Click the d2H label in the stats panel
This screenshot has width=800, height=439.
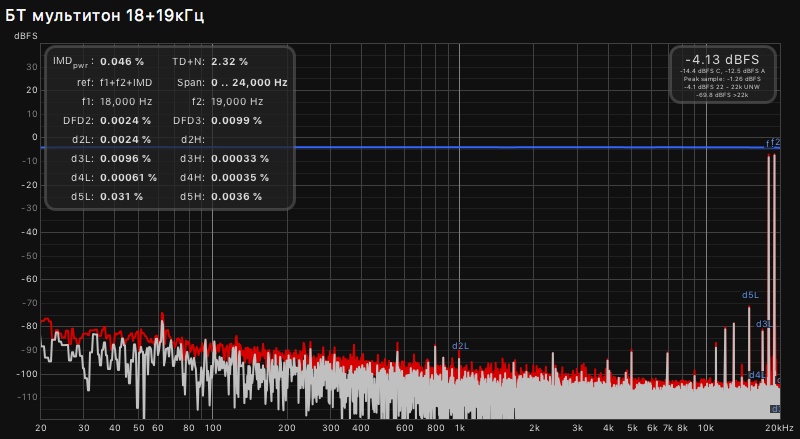point(193,140)
